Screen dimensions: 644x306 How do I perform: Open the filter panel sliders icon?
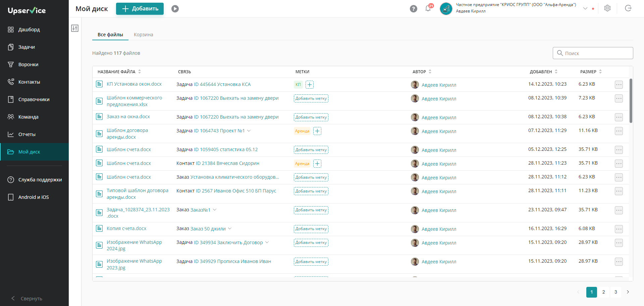point(75,28)
